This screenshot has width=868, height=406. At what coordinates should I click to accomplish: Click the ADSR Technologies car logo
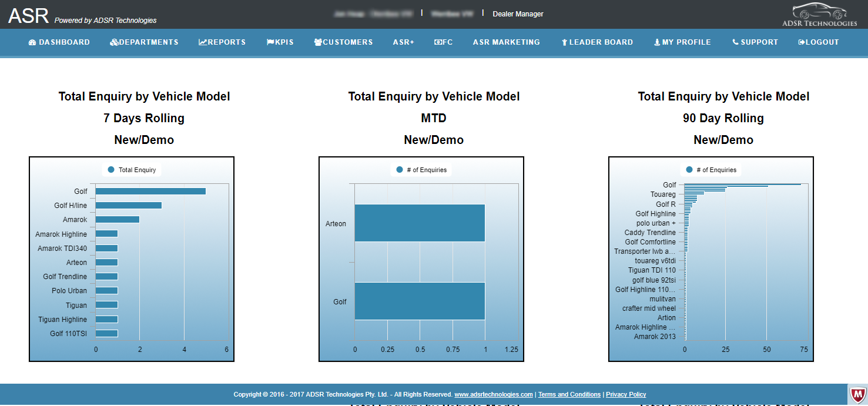(819, 15)
